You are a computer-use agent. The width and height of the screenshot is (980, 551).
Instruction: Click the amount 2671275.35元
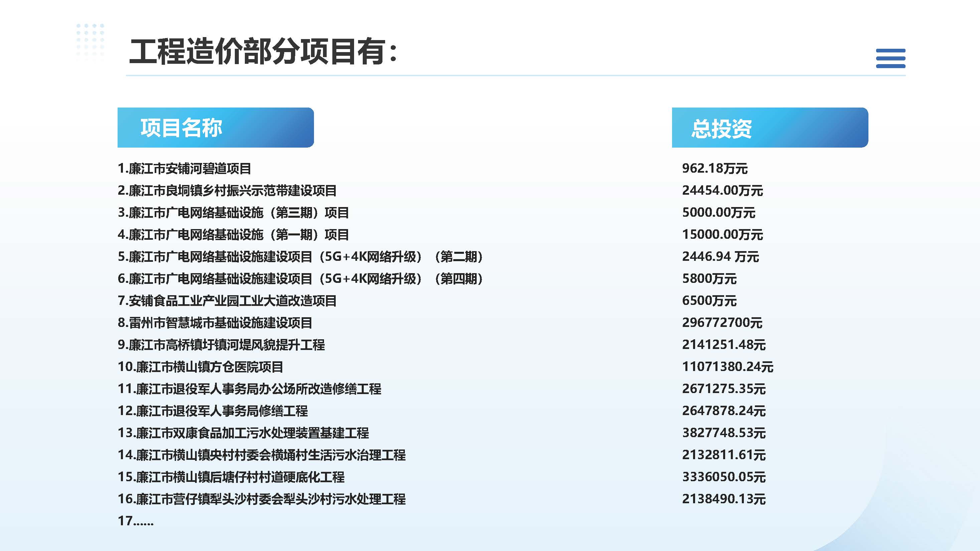[x=723, y=389]
